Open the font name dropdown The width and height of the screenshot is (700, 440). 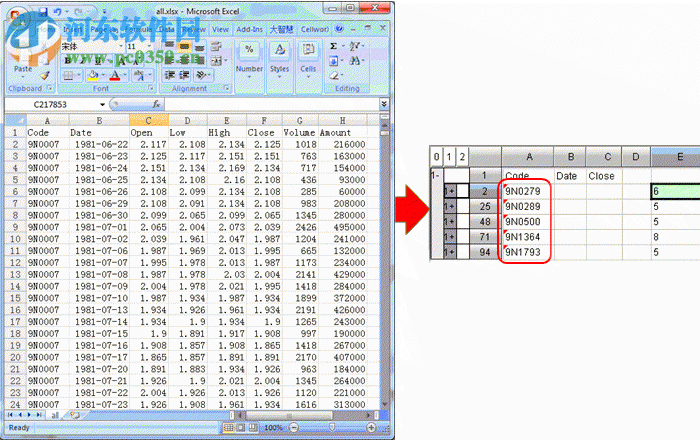pyautogui.click(x=121, y=46)
